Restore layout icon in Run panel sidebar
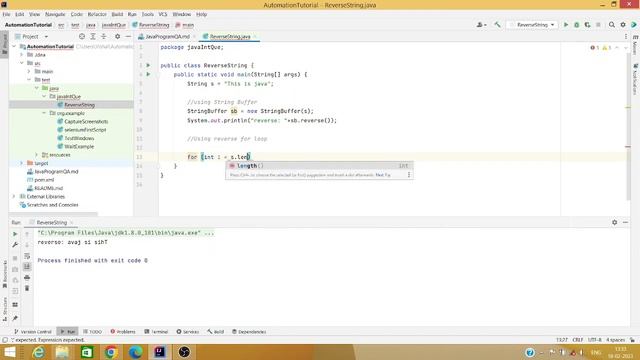The height and width of the screenshot is (360, 640). pyautogui.click(x=15, y=305)
